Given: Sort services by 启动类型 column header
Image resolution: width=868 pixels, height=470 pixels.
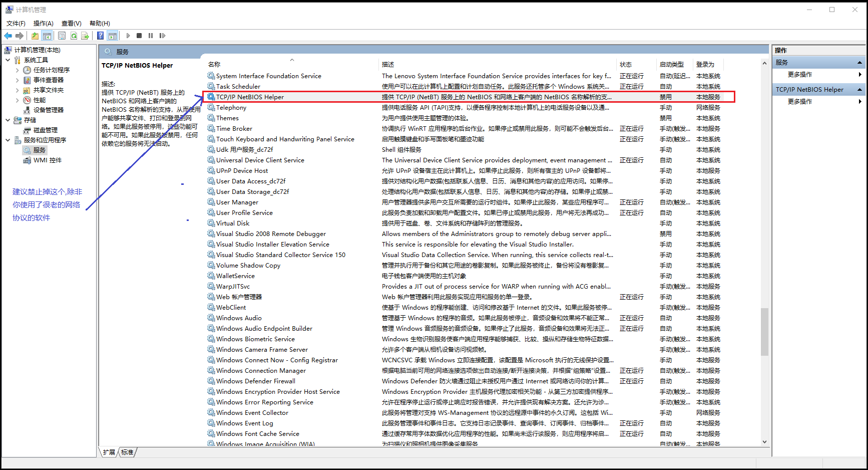Looking at the screenshot, I should pyautogui.click(x=672, y=65).
